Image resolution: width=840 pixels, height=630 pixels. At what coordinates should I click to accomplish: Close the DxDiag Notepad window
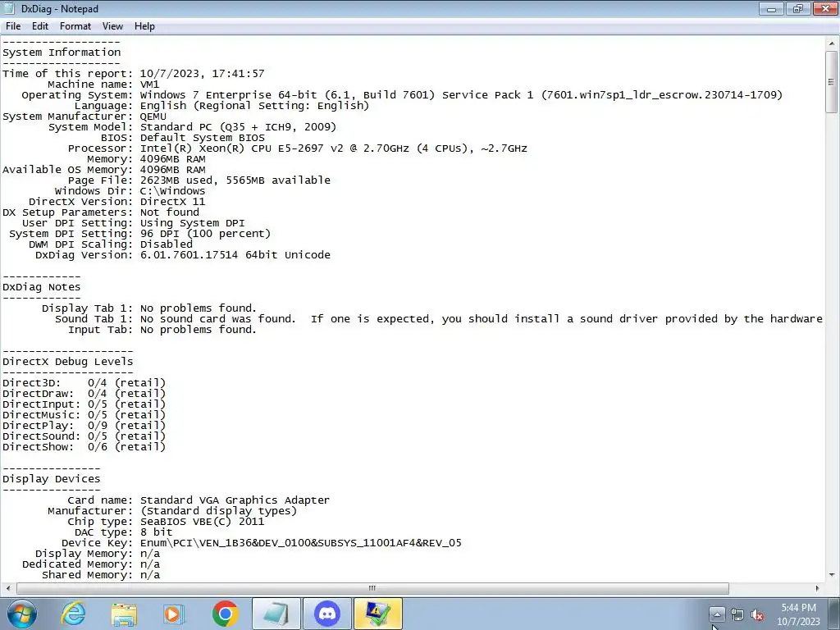825,8
